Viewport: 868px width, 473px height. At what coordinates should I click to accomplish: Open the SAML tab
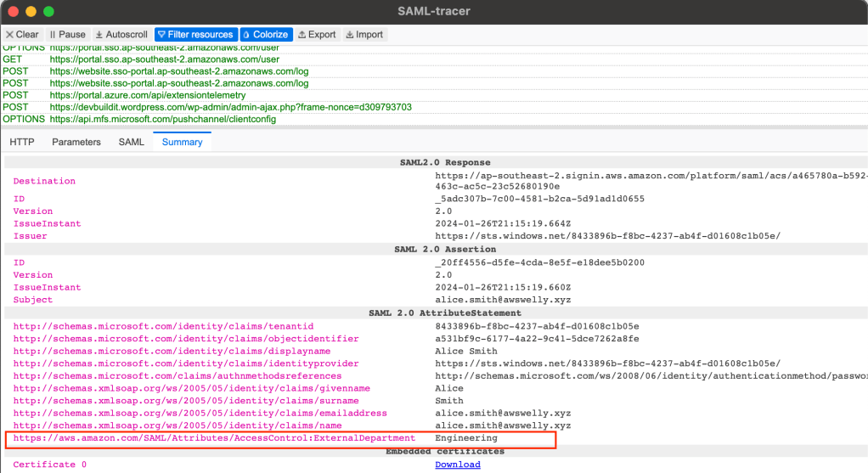[x=131, y=142]
